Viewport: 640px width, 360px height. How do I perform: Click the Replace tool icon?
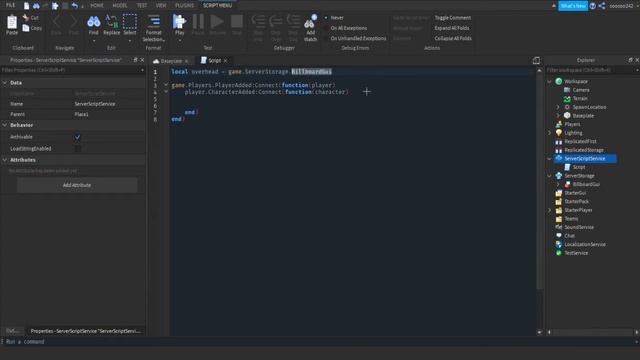[111, 21]
